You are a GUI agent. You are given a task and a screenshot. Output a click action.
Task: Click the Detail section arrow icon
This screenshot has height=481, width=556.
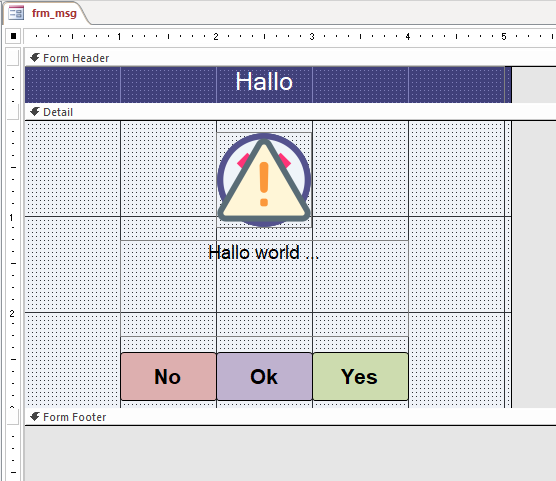click(x=35, y=112)
